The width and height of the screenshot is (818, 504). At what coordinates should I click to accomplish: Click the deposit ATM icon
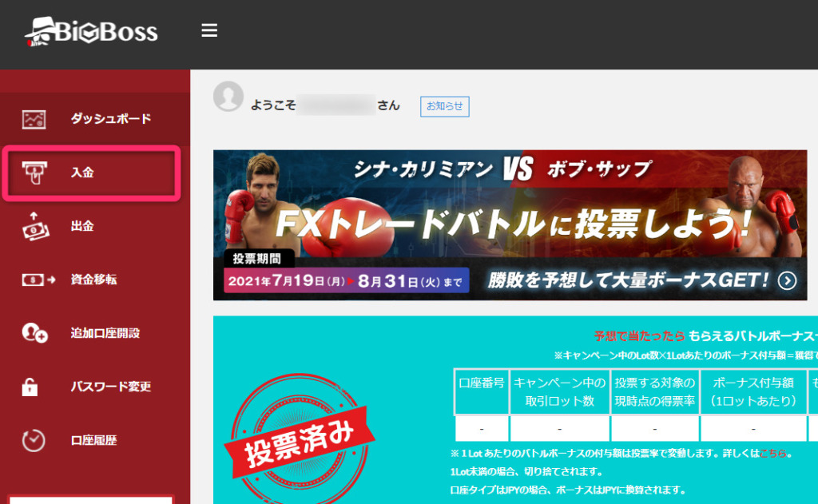point(34,173)
